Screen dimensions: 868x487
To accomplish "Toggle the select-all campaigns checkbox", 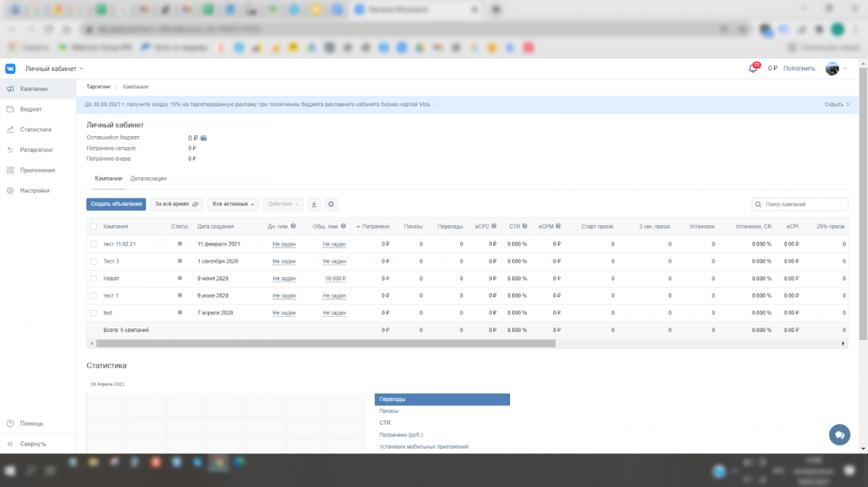I will click(x=93, y=226).
